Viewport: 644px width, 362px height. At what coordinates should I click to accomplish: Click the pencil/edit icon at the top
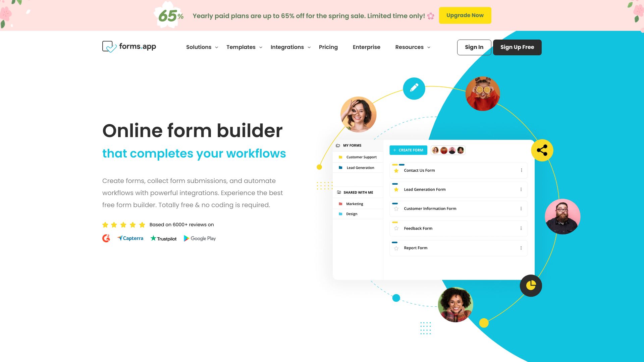(x=414, y=88)
